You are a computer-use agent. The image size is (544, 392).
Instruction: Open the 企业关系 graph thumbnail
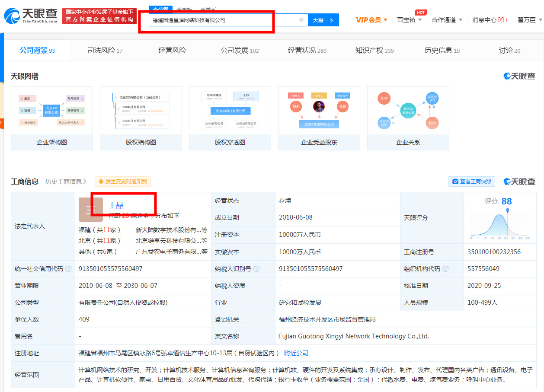coord(408,118)
